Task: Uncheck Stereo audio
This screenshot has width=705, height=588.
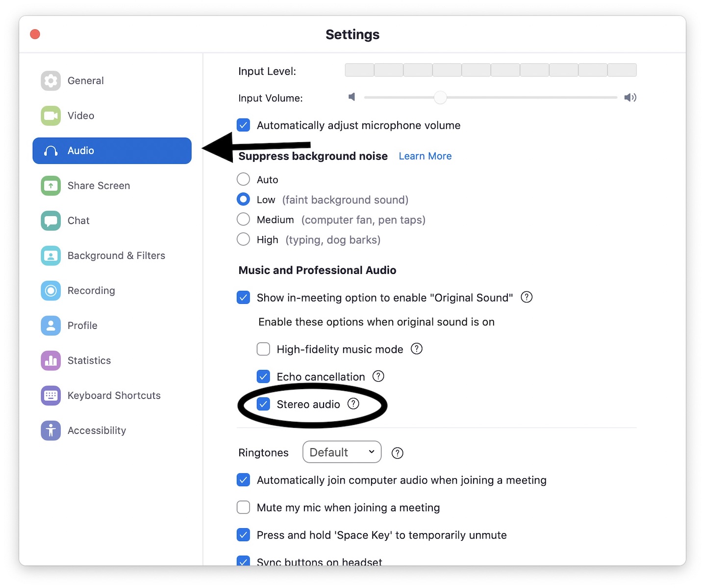Action: click(263, 404)
